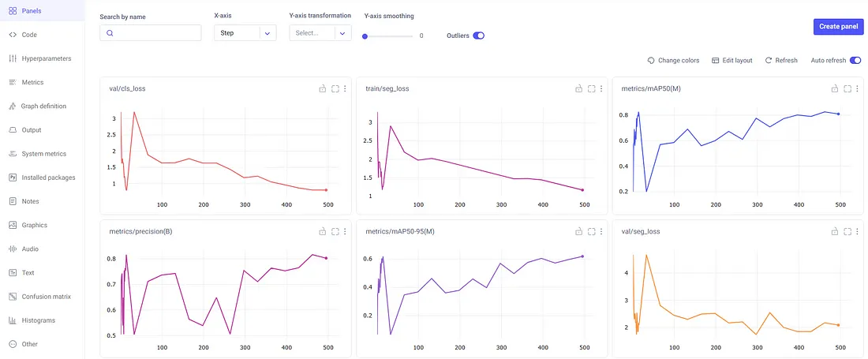Toggle the Outliers switch
Viewport: 868px width, 359px height.
tap(478, 36)
